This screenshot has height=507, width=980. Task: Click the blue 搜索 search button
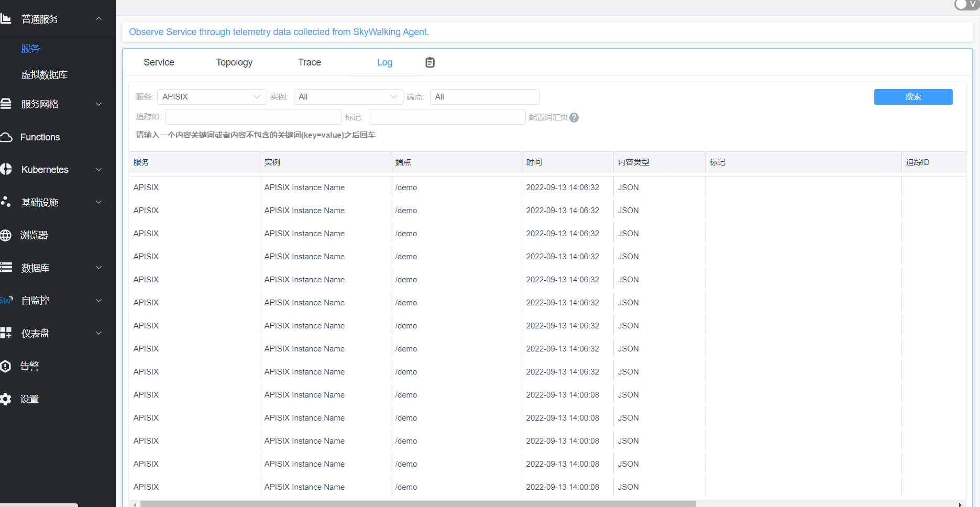[913, 97]
